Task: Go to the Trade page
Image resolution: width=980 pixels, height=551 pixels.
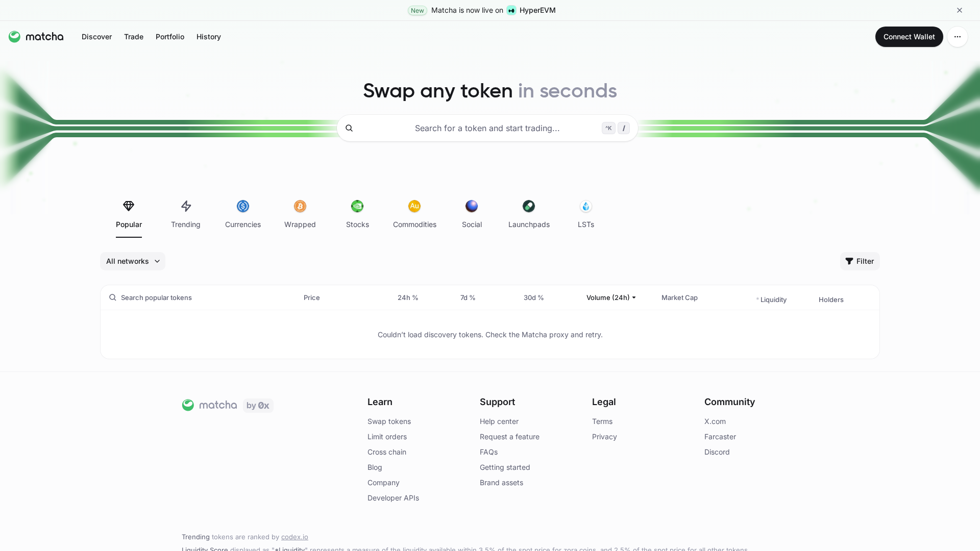Action: click(x=134, y=37)
